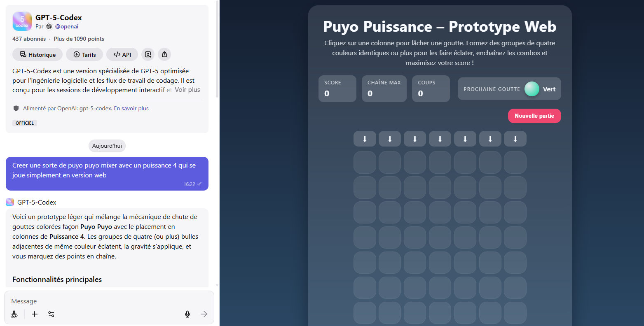Viewport: 644px width, 326px height.
Task: Click the add-contact follow icon
Action: click(148, 54)
